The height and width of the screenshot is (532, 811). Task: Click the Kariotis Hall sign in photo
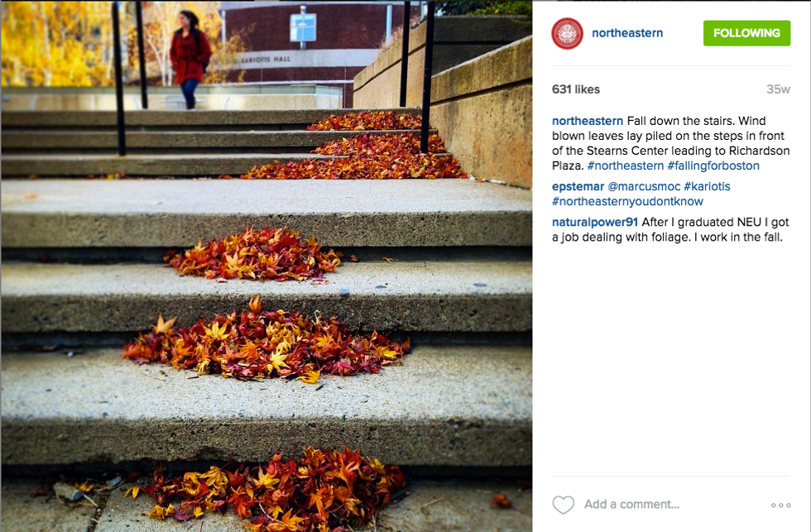pos(257,61)
